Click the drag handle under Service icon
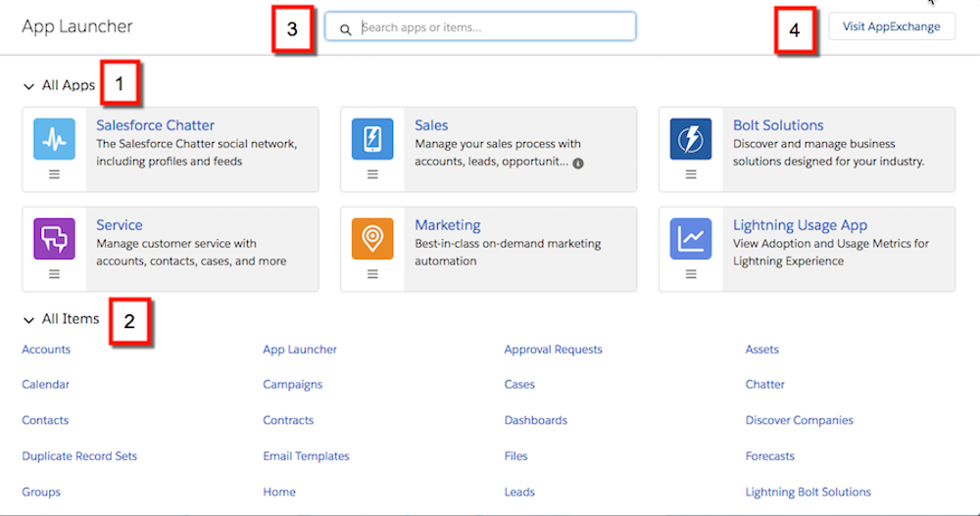Screen dimensions: 980x516 [54, 273]
